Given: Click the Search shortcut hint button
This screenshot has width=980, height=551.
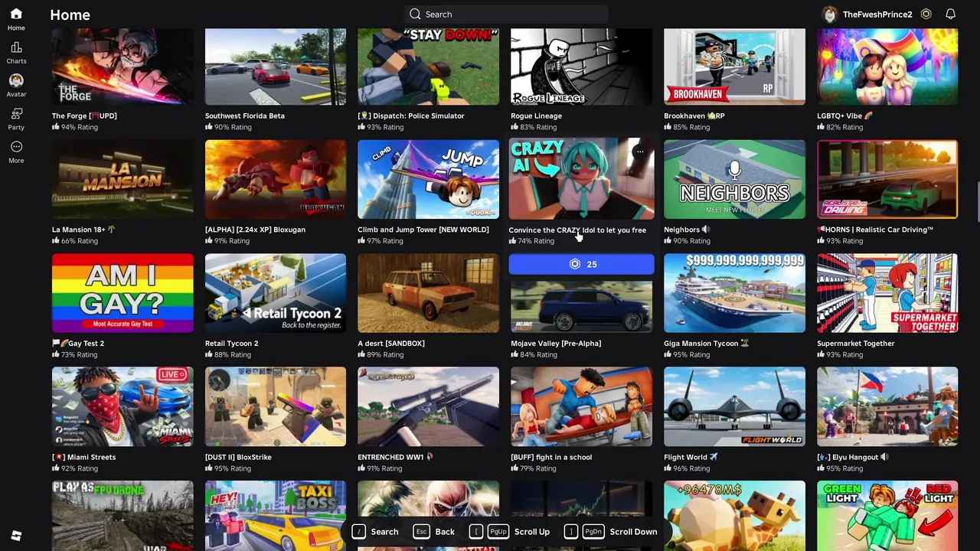Looking at the screenshot, I should click(375, 531).
